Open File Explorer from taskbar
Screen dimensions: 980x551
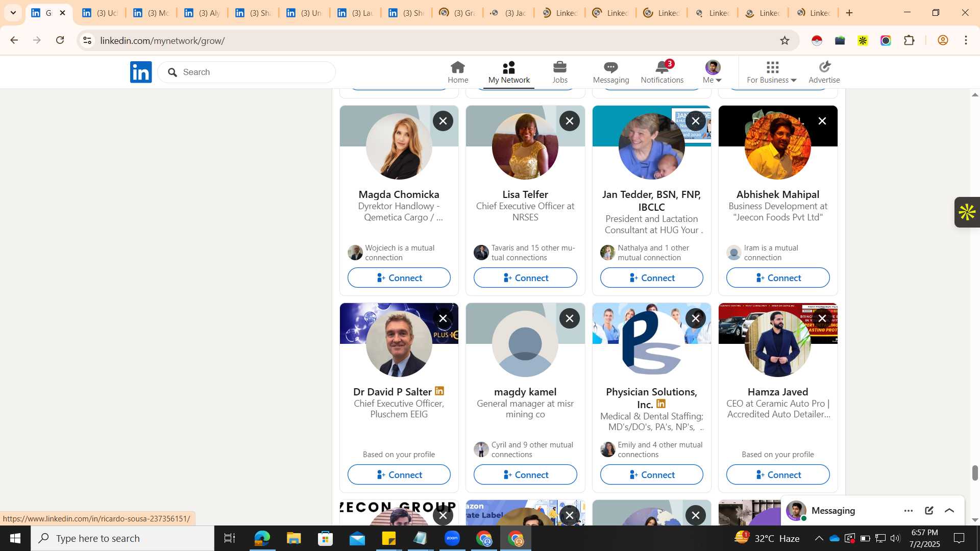(293, 538)
